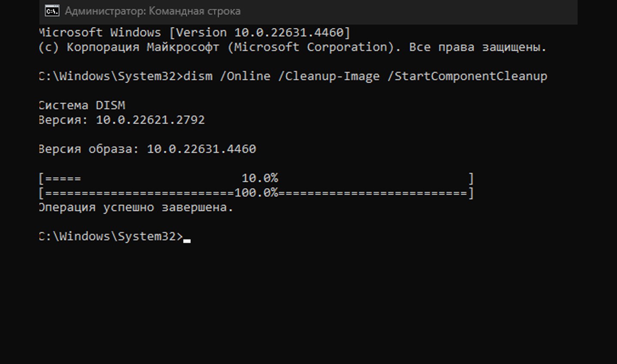Click the window title 'Администратор: Командная строка'
Image resolution: width=617 pixels, height=364 pixels.
click(x=153, y=11)
